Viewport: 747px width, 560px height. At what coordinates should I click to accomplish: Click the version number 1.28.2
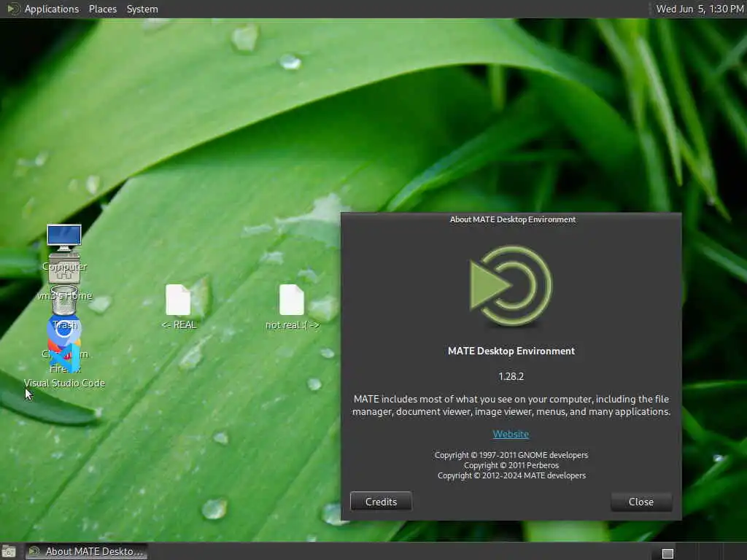[x=511, y=376]
